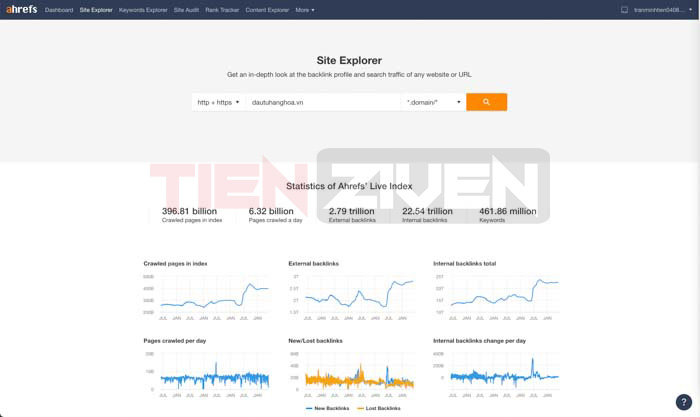
Task: Click the 396.81 billion crawled pages stat
Action: coord(192,215)
